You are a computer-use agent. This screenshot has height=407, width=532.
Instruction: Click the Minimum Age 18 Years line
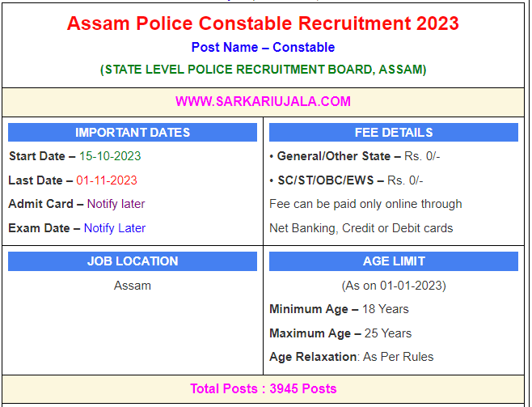pyautogui.click(x=339, y=309)
